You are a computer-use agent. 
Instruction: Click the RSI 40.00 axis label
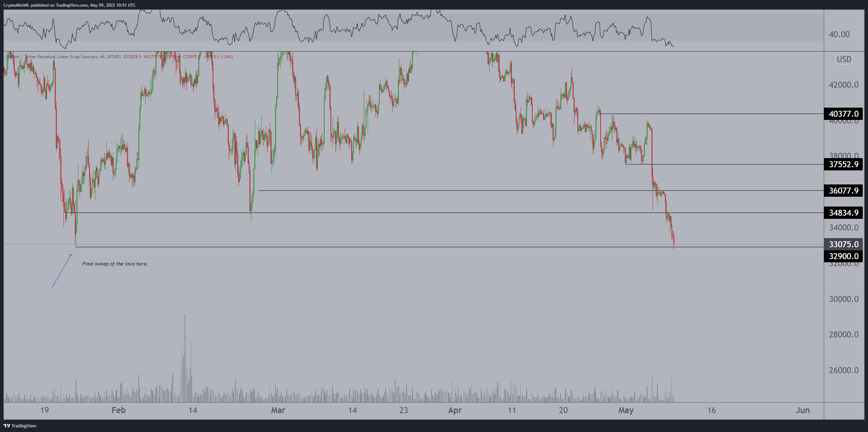coord(839,34)
